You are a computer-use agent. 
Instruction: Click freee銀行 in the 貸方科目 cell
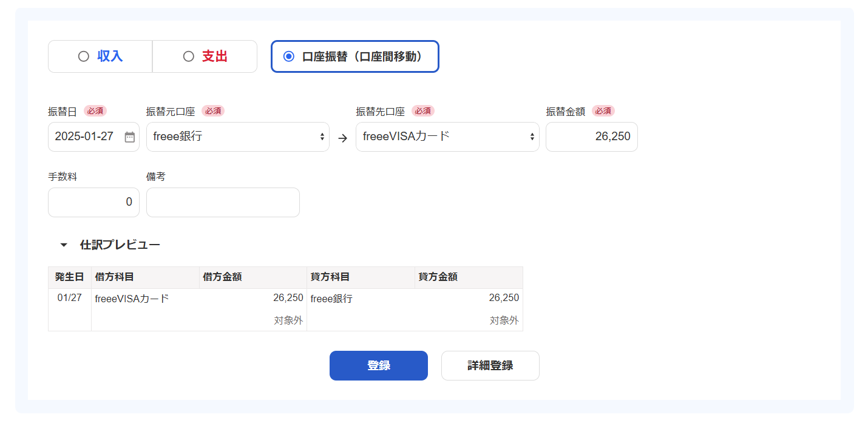331,299
